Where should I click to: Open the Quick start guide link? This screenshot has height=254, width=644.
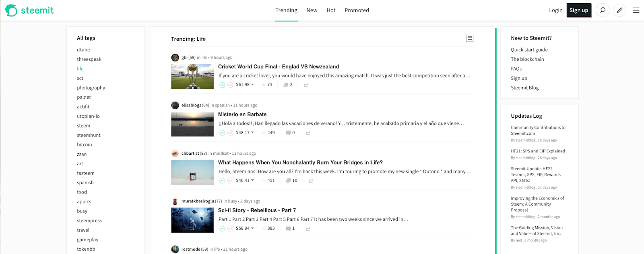click(x=529, y=50)
